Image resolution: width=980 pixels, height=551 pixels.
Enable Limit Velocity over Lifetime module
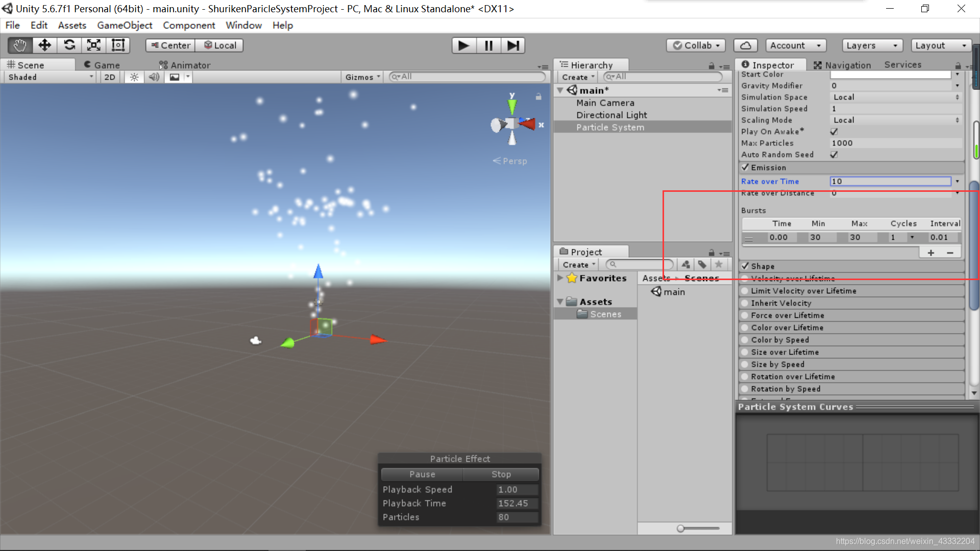745,291
